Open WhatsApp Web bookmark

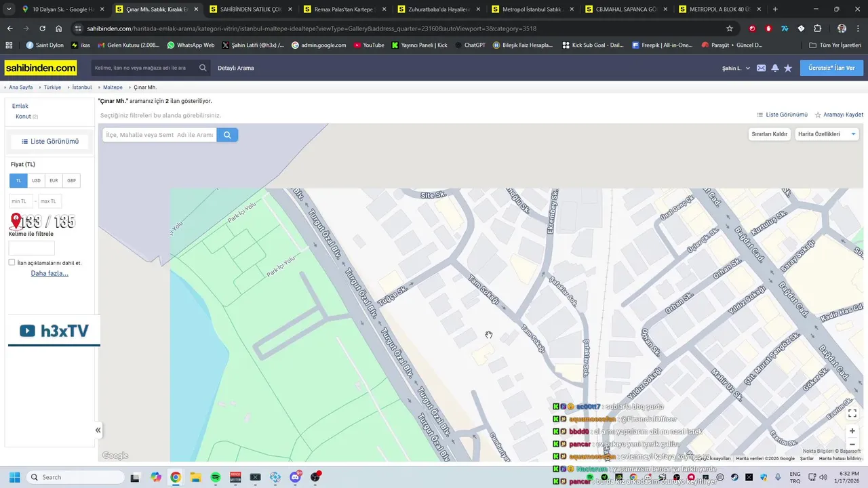pyautogui.click(x=191, y=45)
